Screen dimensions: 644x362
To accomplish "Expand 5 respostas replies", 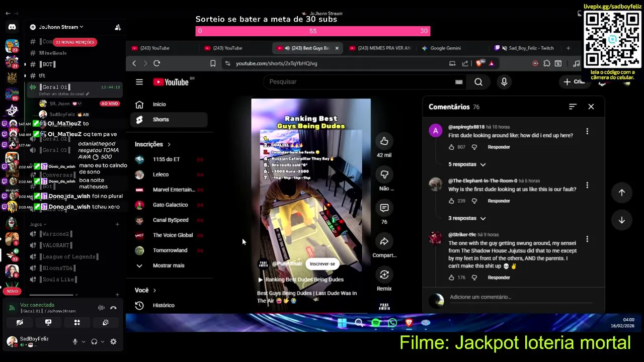I will 467,164.
